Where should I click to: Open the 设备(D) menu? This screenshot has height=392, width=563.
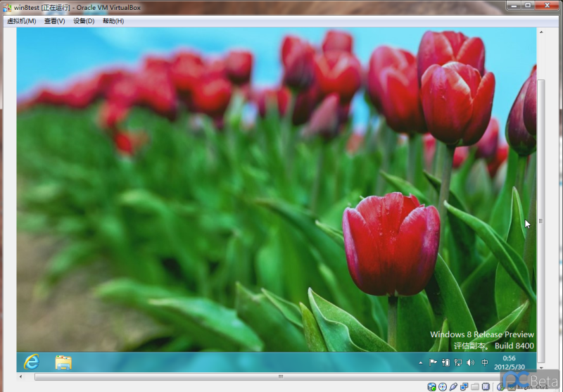click(x=84, y=21)
